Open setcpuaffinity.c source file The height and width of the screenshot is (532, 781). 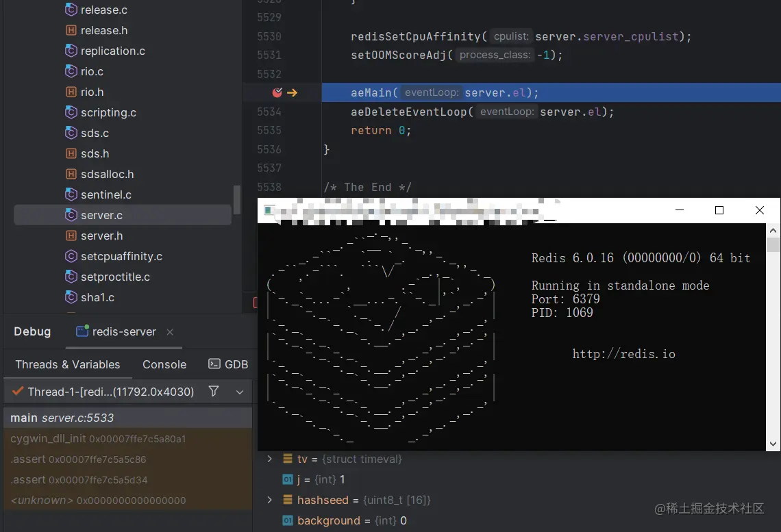[x=121, y=256]
